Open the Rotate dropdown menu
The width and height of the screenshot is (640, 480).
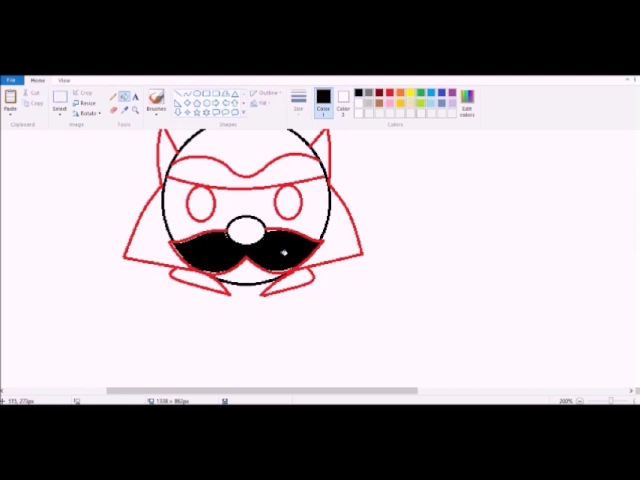[87, 113]
